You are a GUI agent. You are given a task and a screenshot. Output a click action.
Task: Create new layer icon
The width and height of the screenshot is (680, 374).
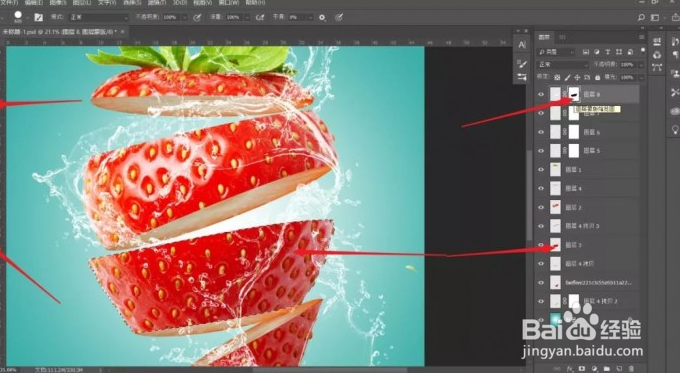click(619, 369)
